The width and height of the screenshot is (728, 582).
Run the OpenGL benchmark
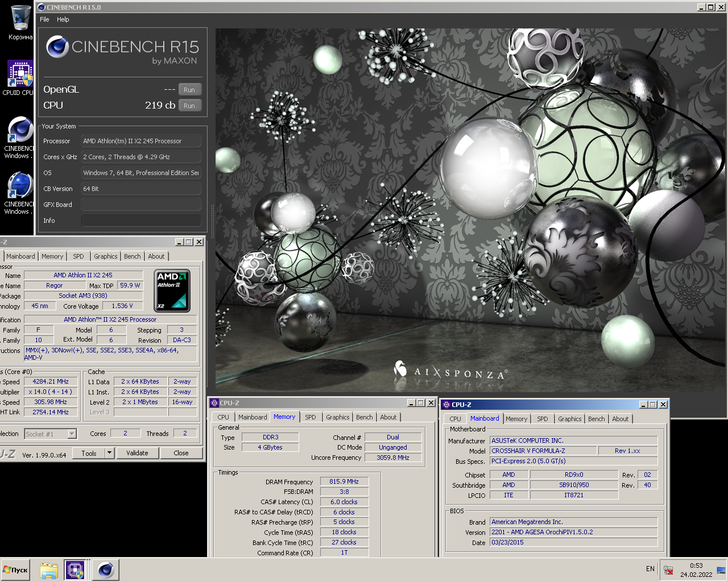click(x=189, y=90)
